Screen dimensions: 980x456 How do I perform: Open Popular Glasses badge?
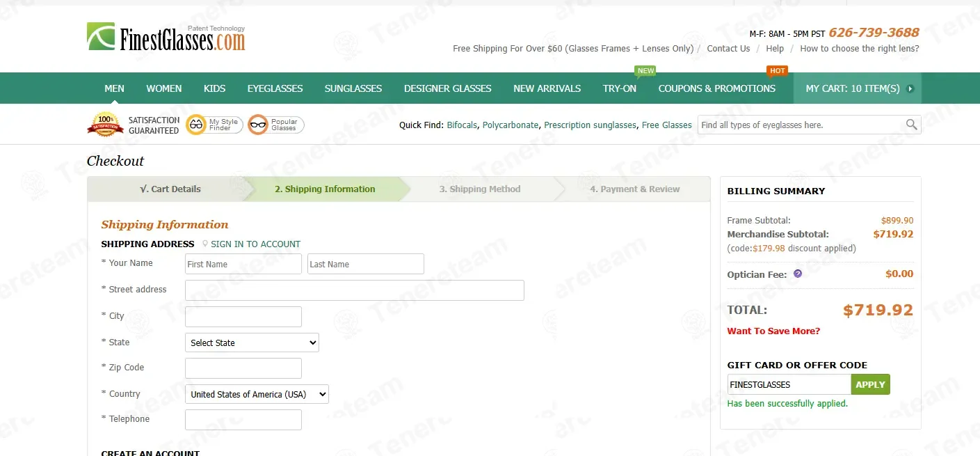point(276,125)
